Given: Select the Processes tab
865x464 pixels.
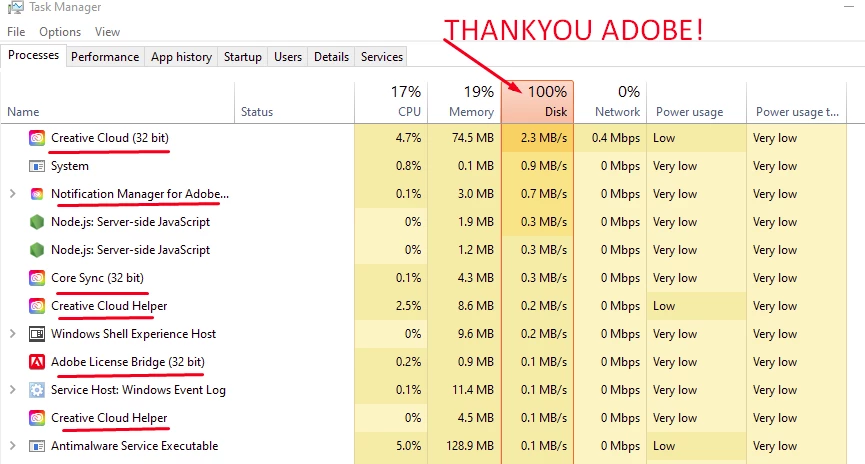Looking at the screenshot, I should pyautogui.click(x=34, y=56).
